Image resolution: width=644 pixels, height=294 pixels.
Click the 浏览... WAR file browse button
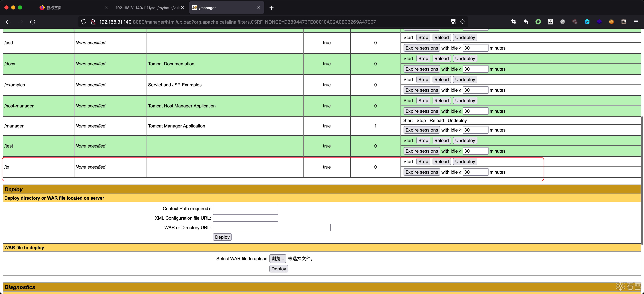coord(278,259)
